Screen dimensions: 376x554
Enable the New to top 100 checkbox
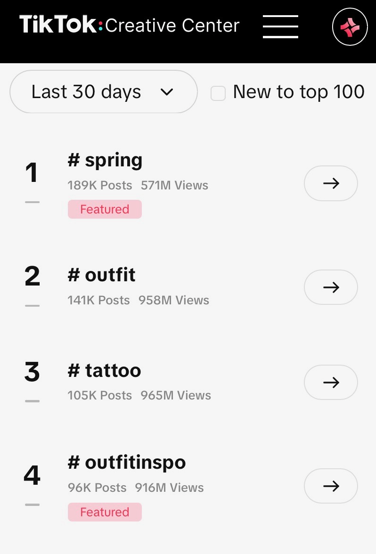click(x=218, y=94)
